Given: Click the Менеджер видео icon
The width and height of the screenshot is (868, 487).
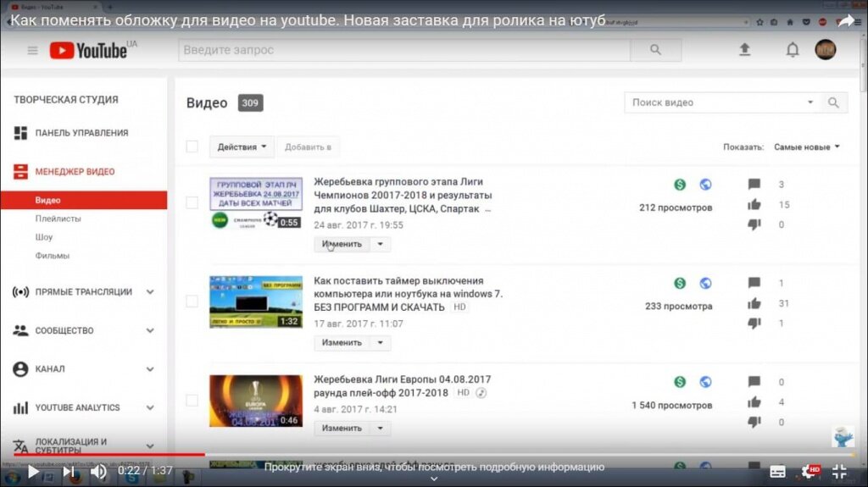Looking at the screenshot, I should point(20,172).
